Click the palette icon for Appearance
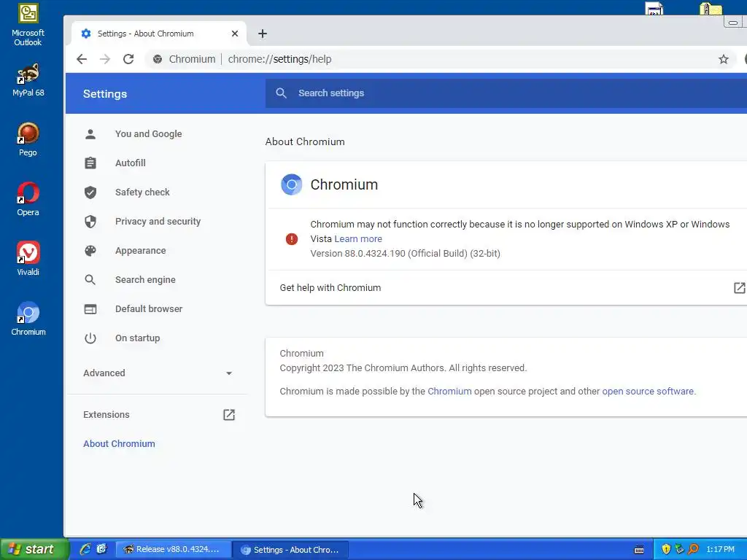Image resolution: width=747 pixels, height=560 pixels. tap(90, 251)
